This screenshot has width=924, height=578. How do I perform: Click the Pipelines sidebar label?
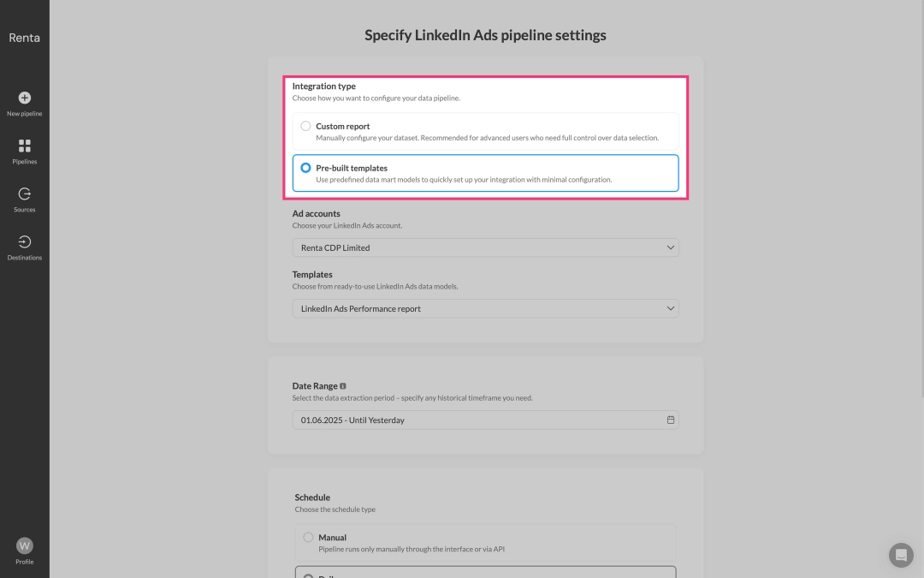pyautogui.click(x=25, y=162)
